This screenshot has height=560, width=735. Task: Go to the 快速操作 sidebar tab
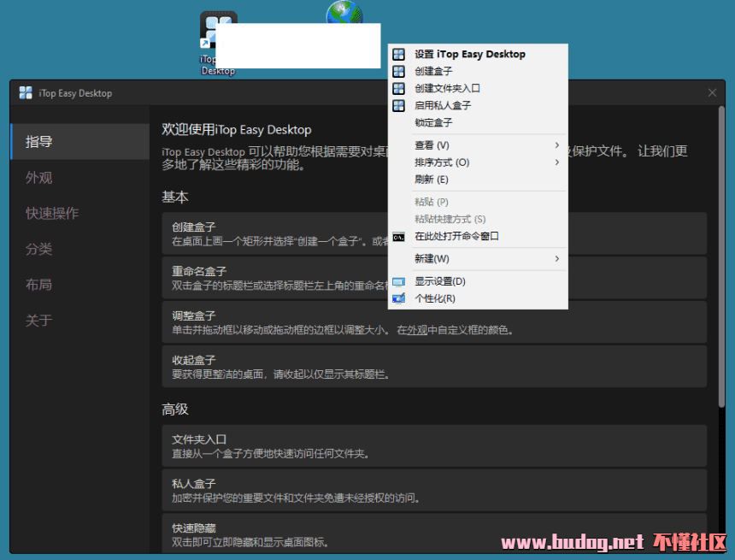pos(79,214)
